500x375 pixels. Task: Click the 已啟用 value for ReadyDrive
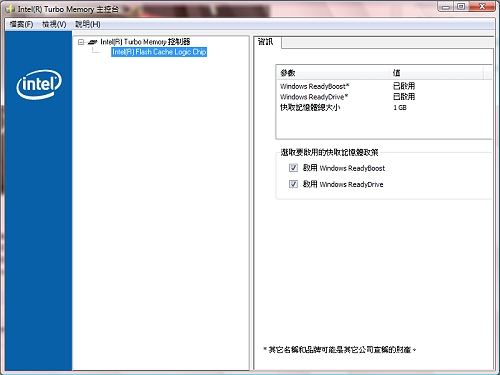click(x=404, y=97)
